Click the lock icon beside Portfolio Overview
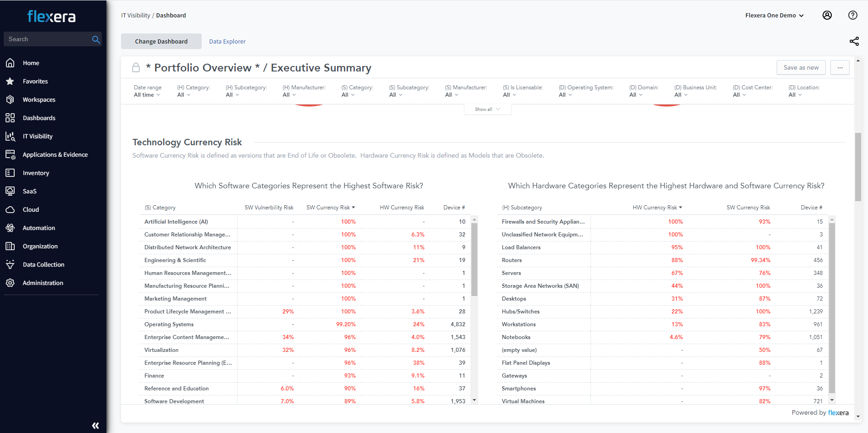 coord(136,68)
